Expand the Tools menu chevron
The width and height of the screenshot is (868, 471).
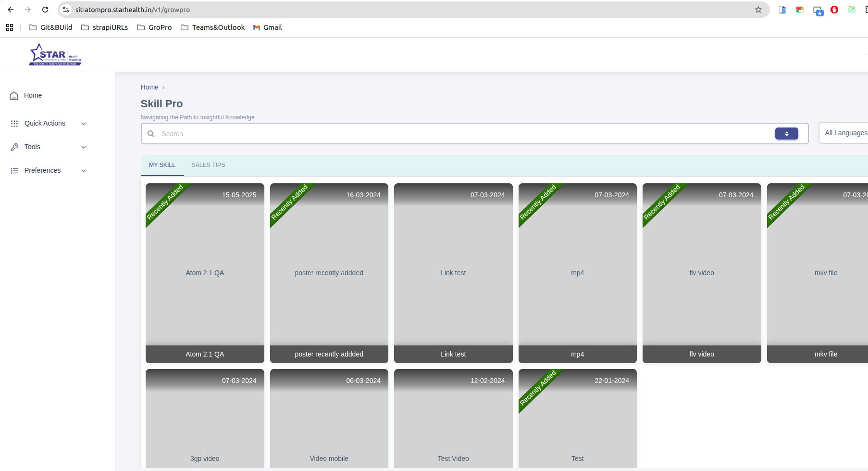pyautogui.click(x=84, y=147)
